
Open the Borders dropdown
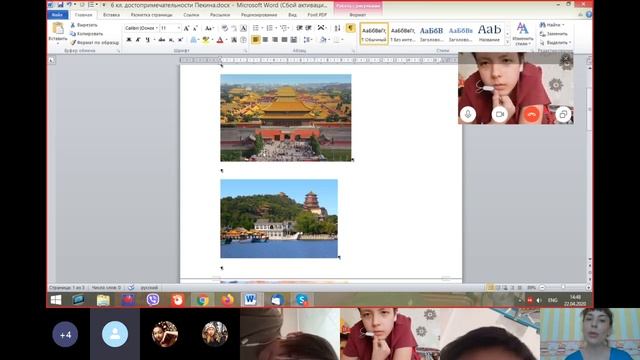pos(338,40)
